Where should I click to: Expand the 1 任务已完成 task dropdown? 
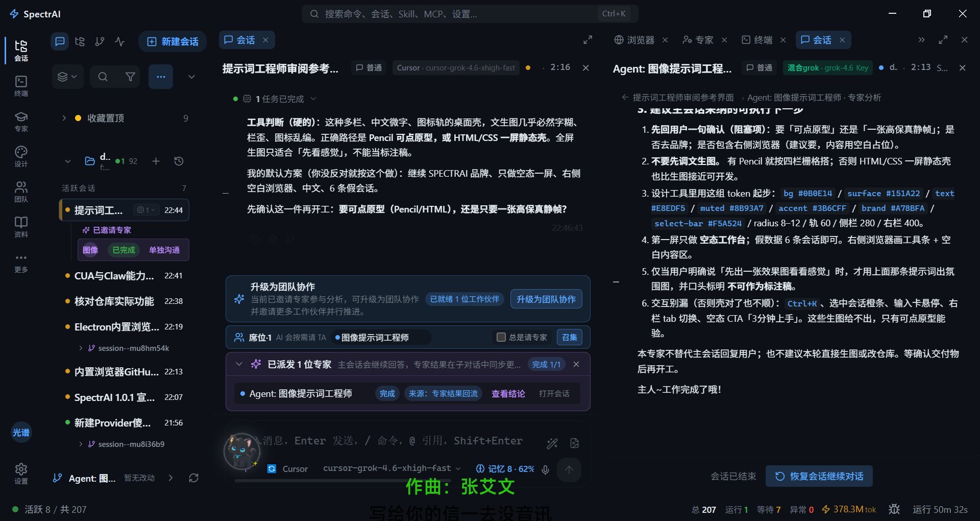coord(313,99)
